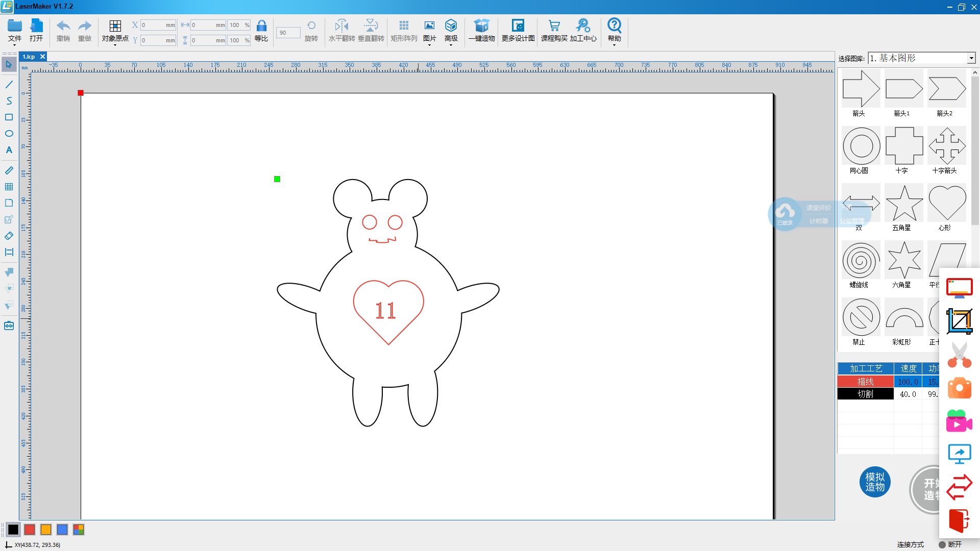Toggle the connection status indicator
Screen dimensions: 980x551
942,544
